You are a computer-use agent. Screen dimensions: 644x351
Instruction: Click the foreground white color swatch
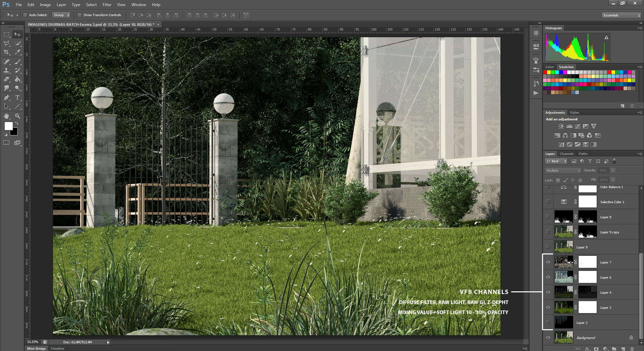click(x=8, y=126)
